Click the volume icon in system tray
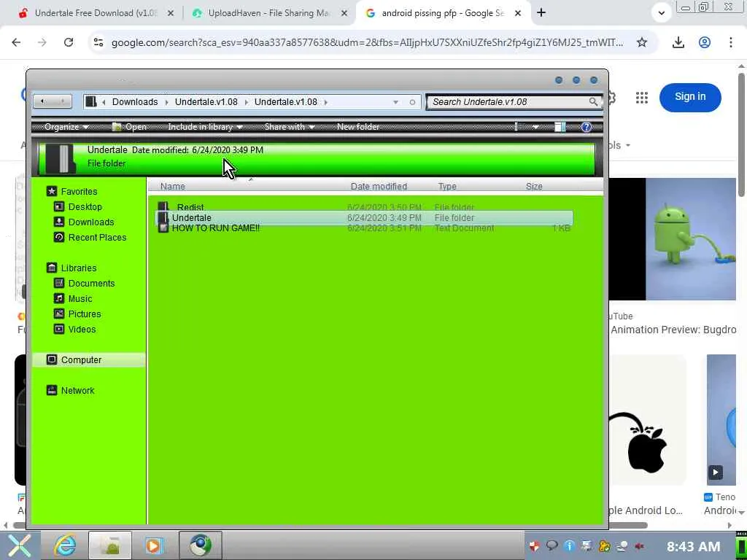Viewport: 747px width, 560px height. click(x=639, y=546)
